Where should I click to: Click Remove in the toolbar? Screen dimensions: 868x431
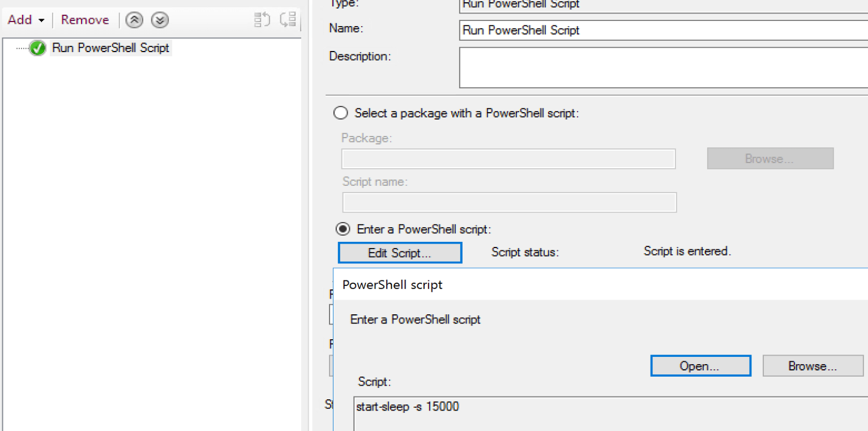click(84, 20)
